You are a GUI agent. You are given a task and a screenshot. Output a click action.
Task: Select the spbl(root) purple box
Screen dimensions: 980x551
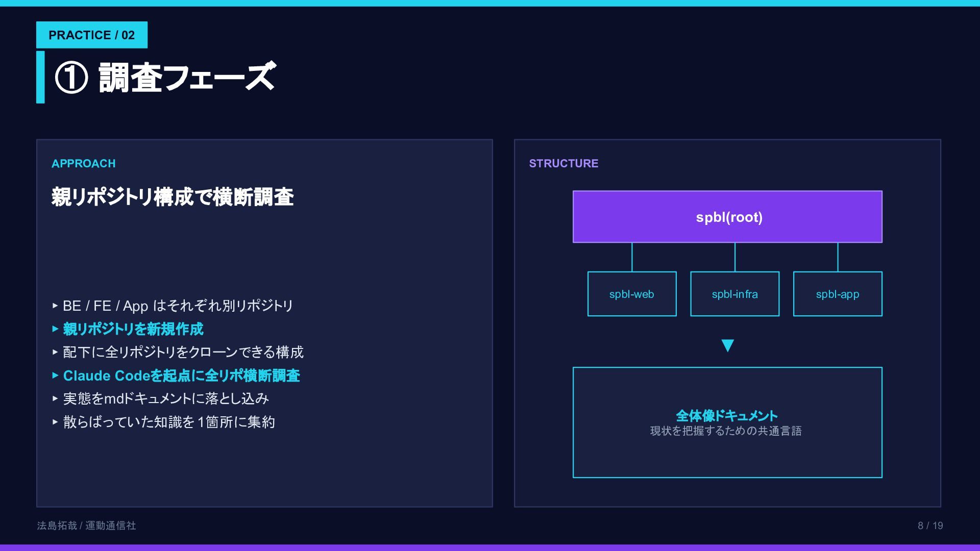(x=727, y=217)
